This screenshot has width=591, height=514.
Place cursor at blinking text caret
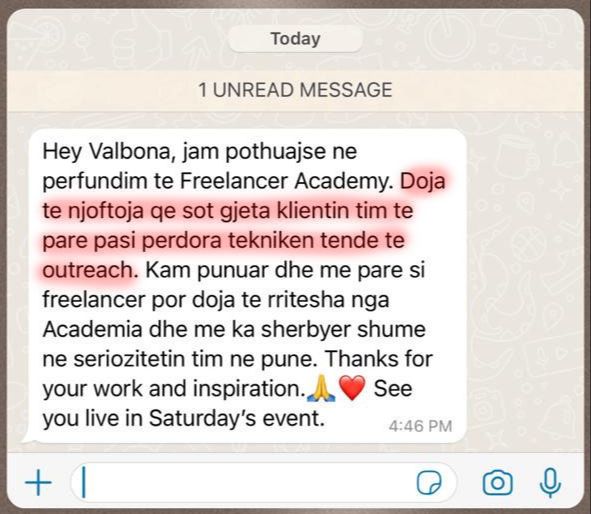pos(84,482)
